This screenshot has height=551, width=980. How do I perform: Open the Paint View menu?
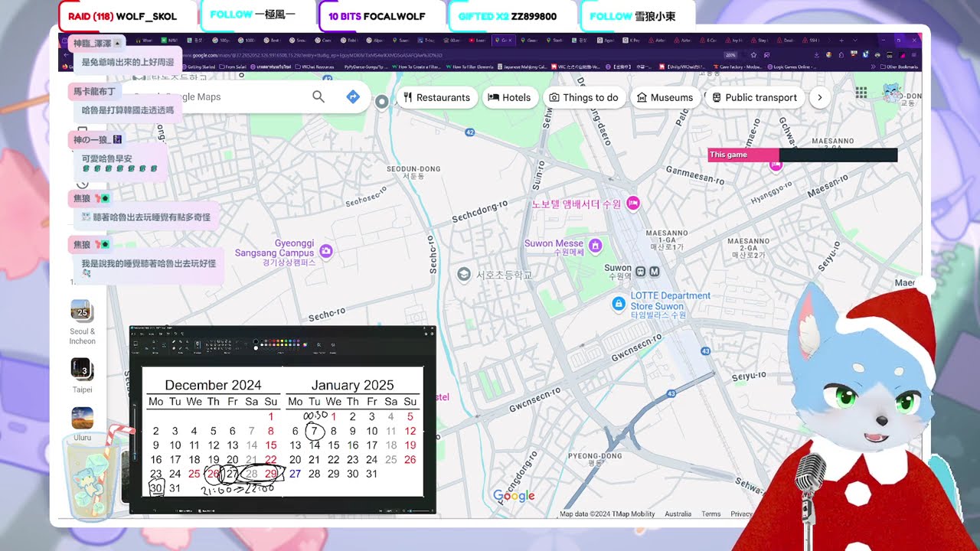point(151,334)
